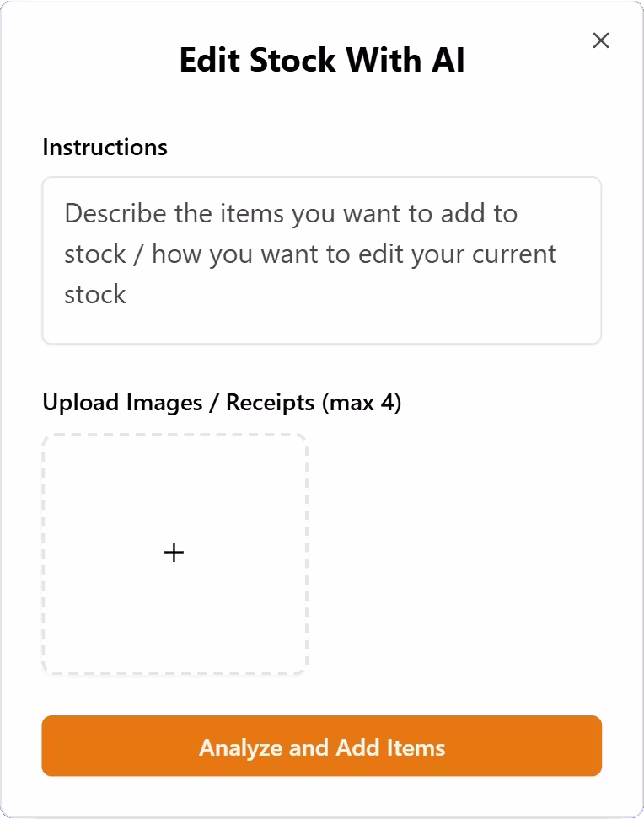This screenshot has width=644, height=819.
Task: Click the X icon at dialog corner
Action: click(600, 40)
